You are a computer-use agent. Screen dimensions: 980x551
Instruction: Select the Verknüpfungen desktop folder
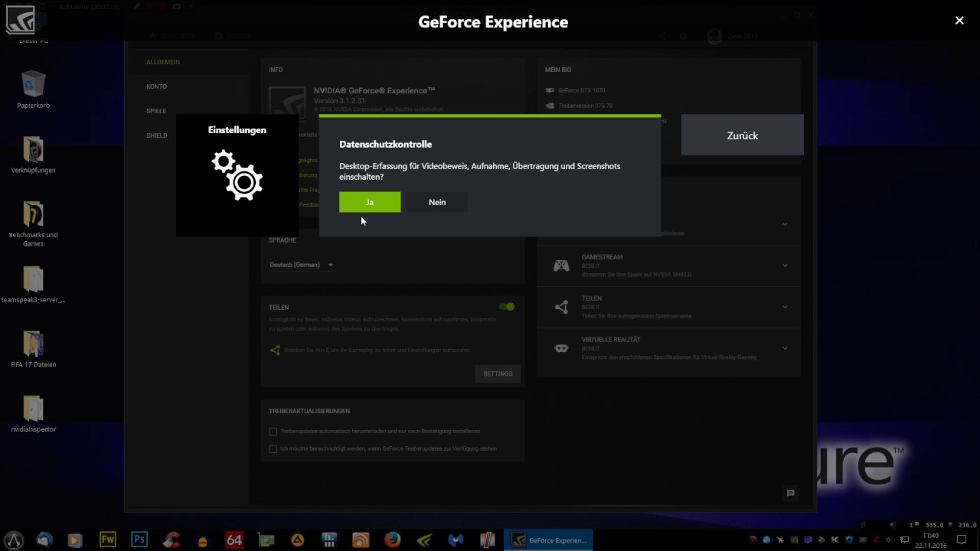(x=33, y=155)
